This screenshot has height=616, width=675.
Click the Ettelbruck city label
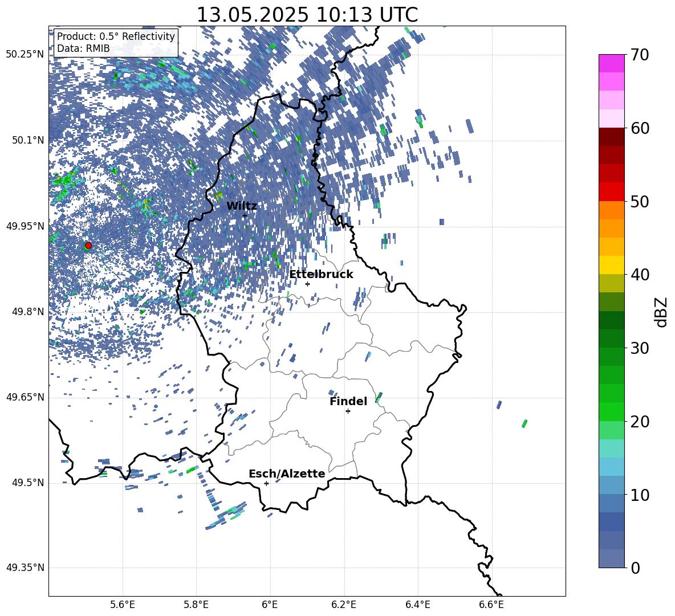pyautogui.click(x=321, y=275)
